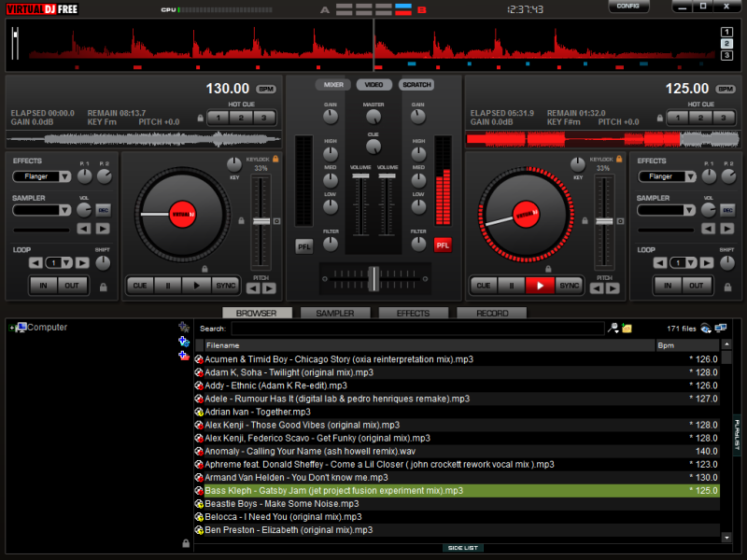Click inside the Search field
Viewport: 747px width, 560px height.
coord(417,329)
